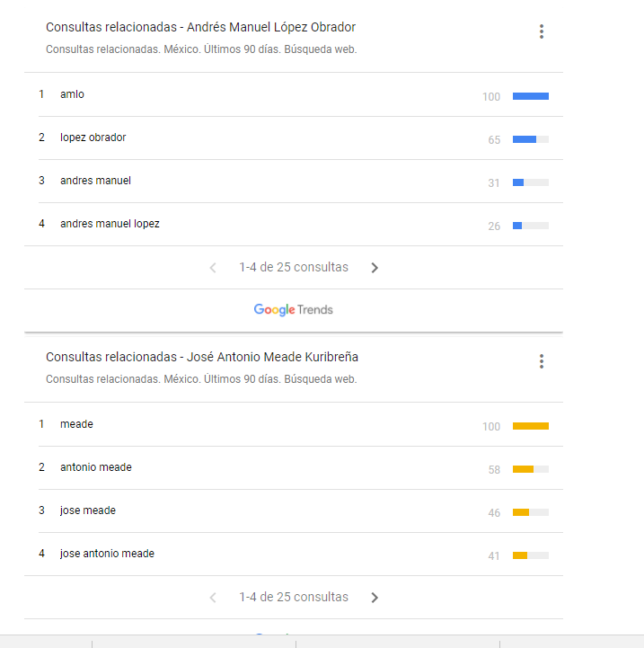Show next page of Meade related queries
The image size is (644, 648).
point(375,598)
